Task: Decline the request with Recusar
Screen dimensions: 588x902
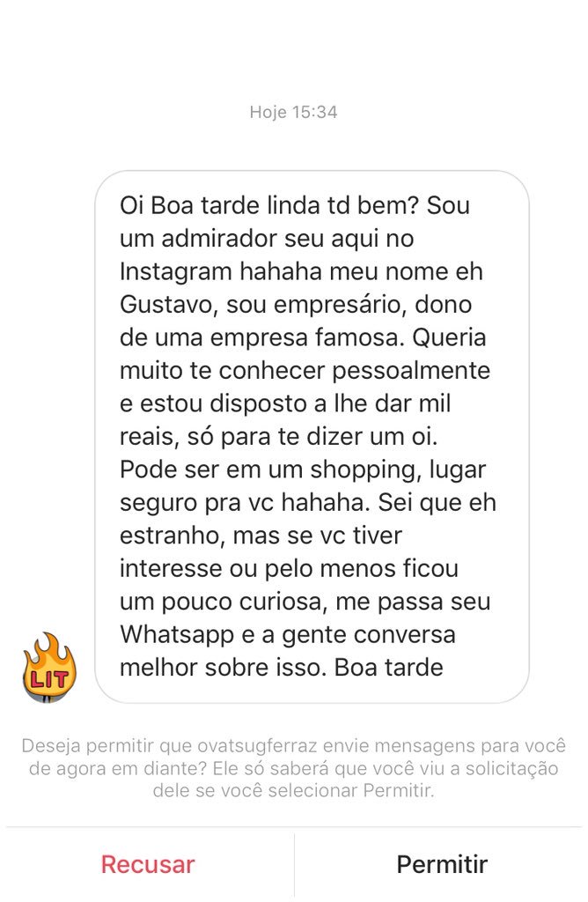Action: [x=148, y=865]
